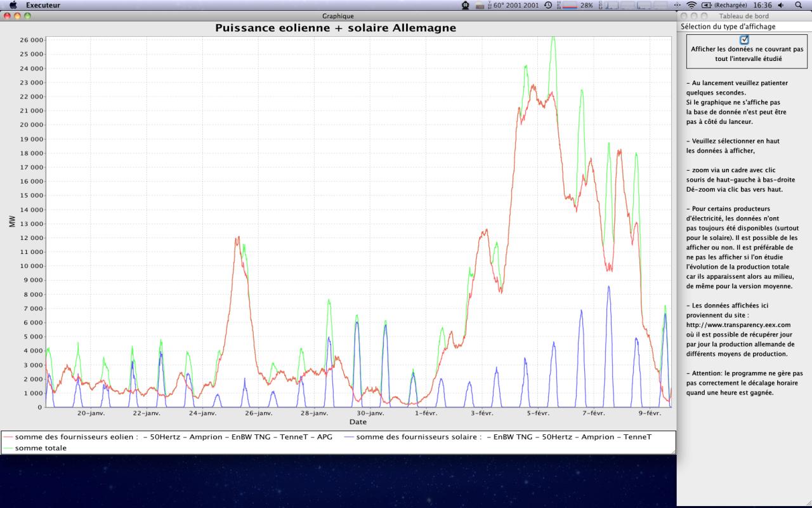Click the 26-janv. date tick label
Viewport: 812px width, 508px height.
pos(258,413)
